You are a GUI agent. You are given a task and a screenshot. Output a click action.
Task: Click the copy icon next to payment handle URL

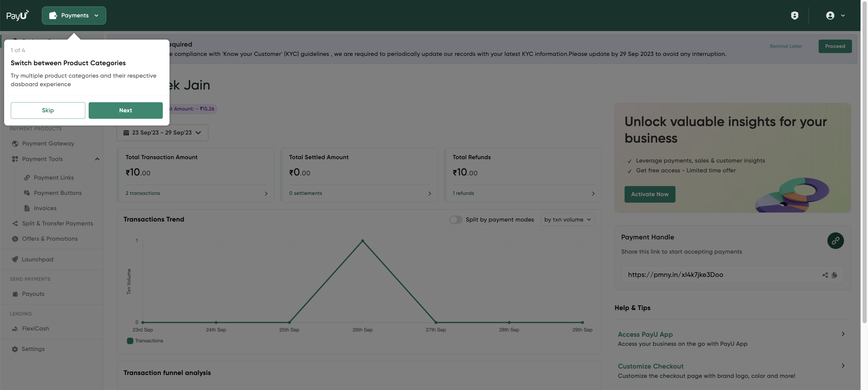[834, 275]
